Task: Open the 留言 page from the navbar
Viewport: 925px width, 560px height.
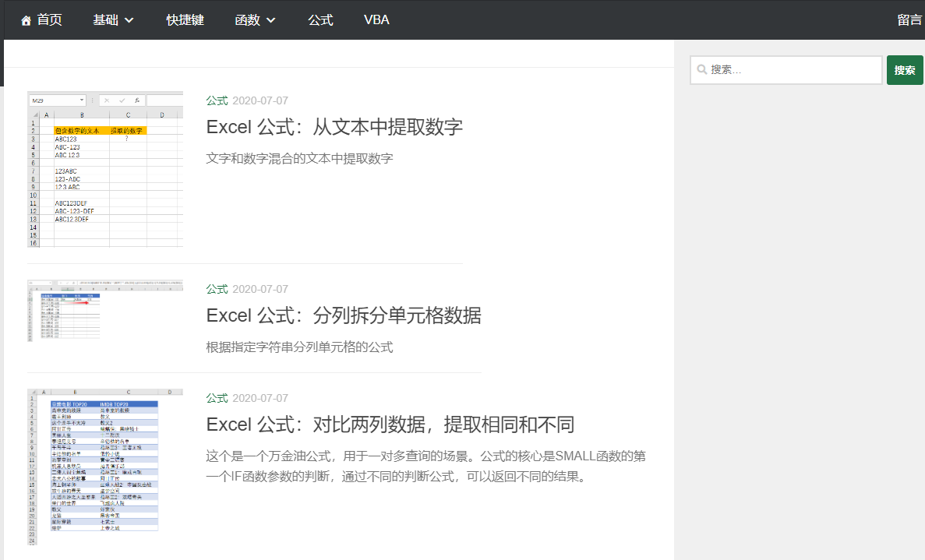Action: [909, 19]
